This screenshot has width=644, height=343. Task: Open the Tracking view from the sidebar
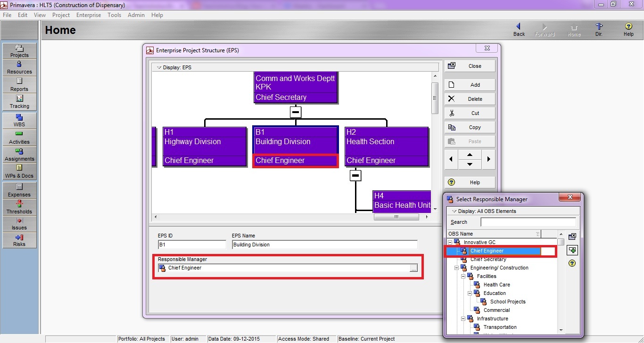pyautogui.click(x=19, y=102)
